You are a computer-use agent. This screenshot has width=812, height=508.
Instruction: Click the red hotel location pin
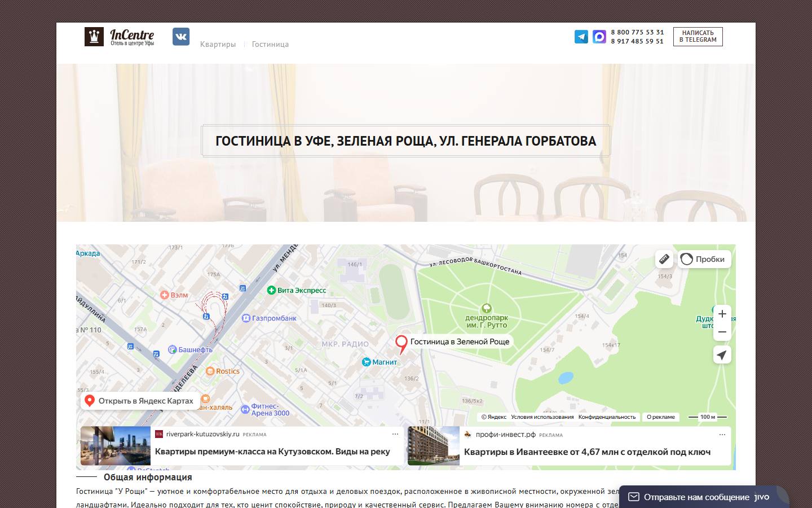coord(401,344)
